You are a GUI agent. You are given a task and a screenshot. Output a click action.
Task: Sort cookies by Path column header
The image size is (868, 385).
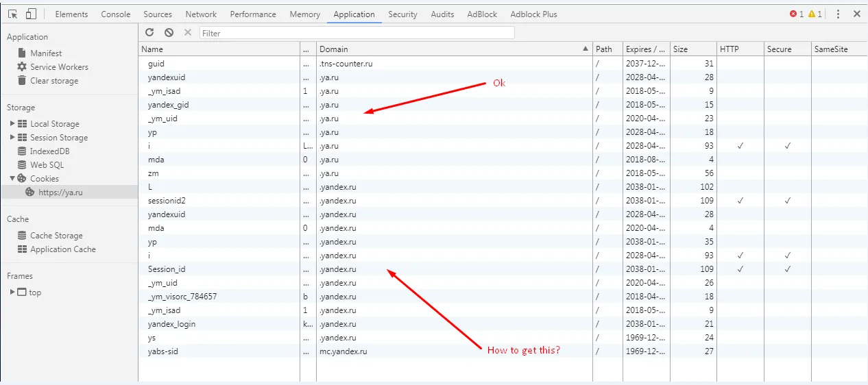[607, 49]
